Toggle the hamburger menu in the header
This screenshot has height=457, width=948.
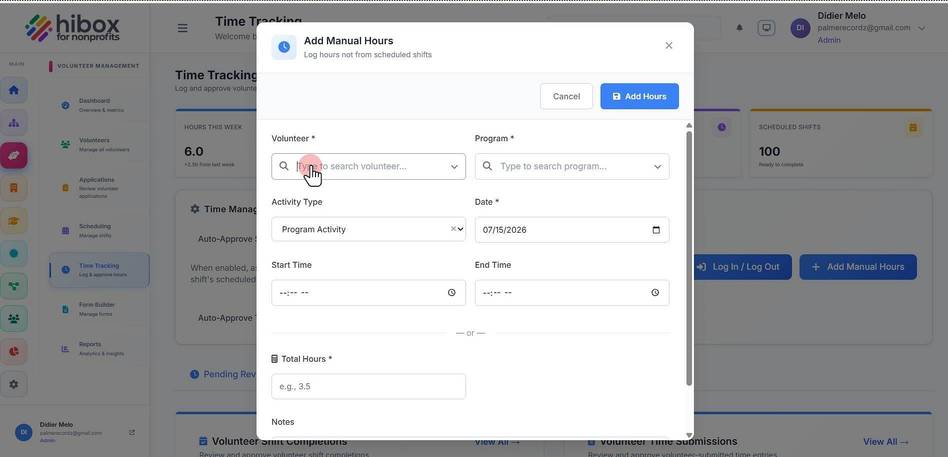183,28
